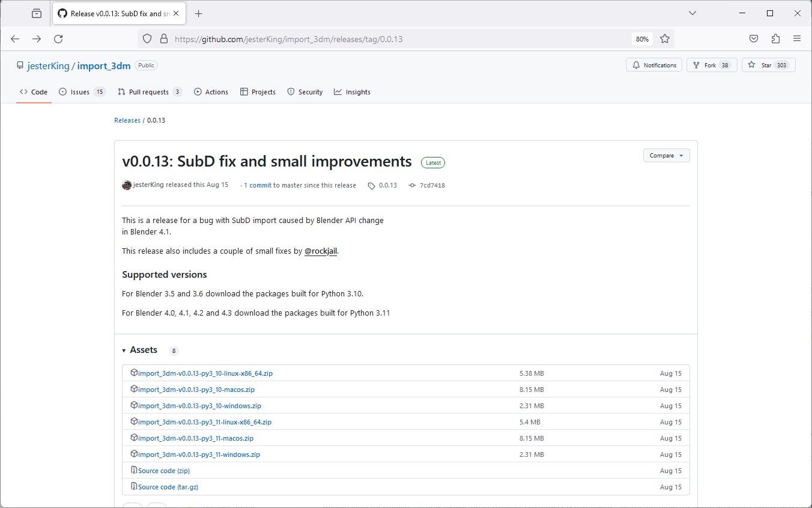Open the Projects tab
Viewport: 812px width, 508px height.
(x=258, y=92)
